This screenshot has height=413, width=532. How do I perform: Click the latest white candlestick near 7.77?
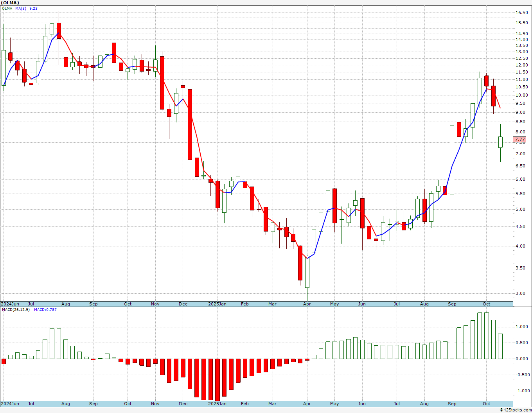(x=500, y=142)
